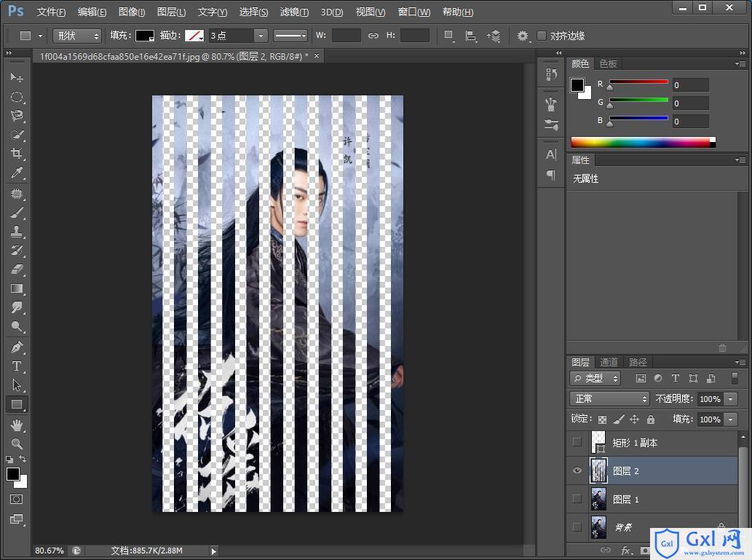
Task: Open the stroke width 3 点 dropdown
Action: (x=261, y=36)
